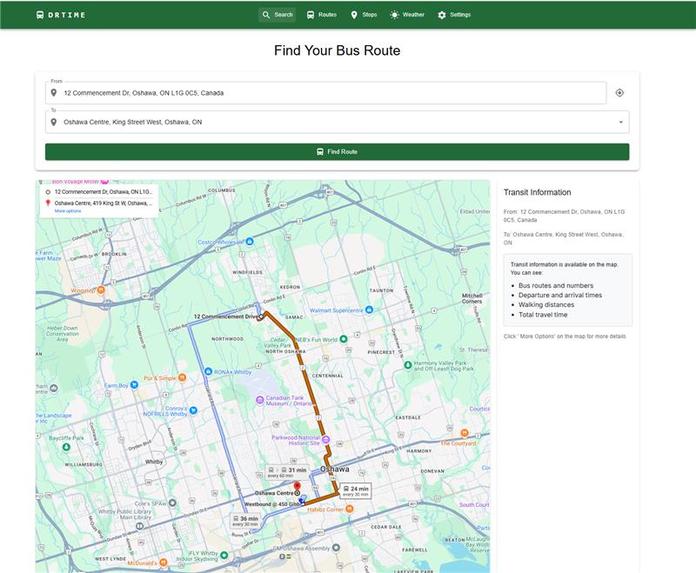
Task: Open the Search nav tab
Action: (277, 15)
